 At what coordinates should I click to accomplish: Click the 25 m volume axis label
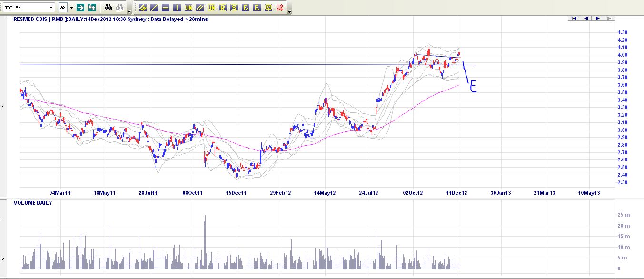[x=623, y=215]
